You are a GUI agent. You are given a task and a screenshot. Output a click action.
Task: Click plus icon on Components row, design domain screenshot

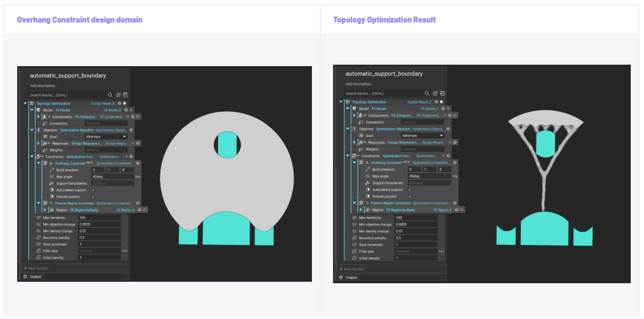[128, 117]
